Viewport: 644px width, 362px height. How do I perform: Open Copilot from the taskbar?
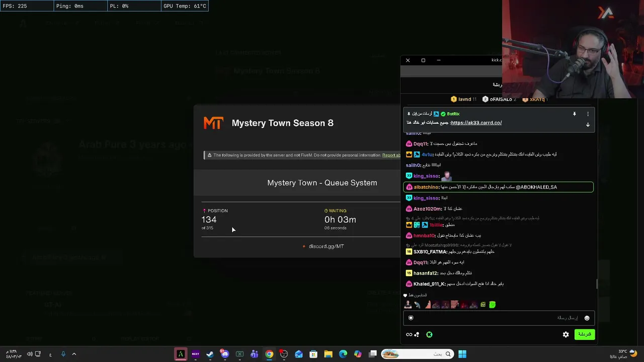(358, 354)
